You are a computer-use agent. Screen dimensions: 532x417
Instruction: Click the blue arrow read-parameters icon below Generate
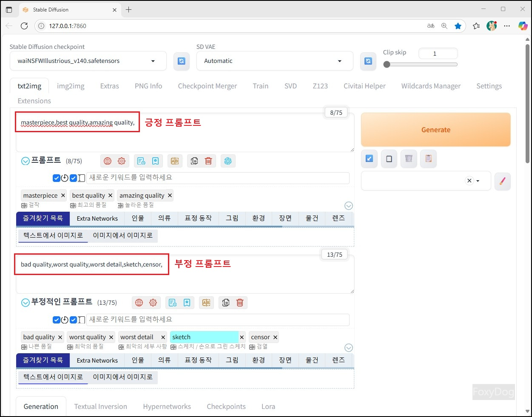click(369, 159)
